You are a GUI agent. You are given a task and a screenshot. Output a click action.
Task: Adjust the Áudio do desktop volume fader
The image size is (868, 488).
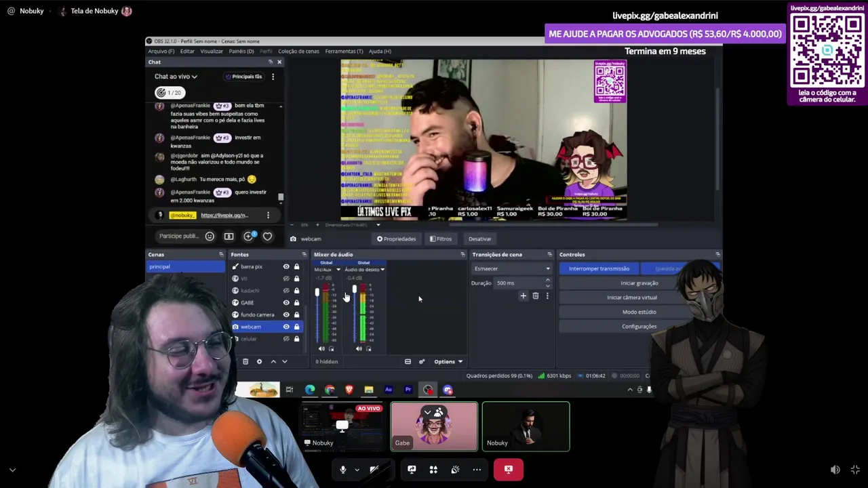(x=354, y=289)
